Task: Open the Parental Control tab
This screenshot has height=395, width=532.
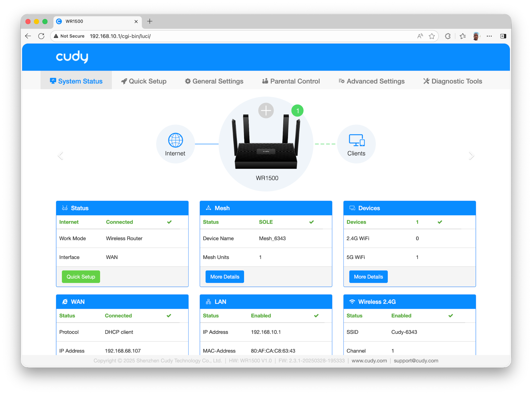Action: (x=291, y=81)
